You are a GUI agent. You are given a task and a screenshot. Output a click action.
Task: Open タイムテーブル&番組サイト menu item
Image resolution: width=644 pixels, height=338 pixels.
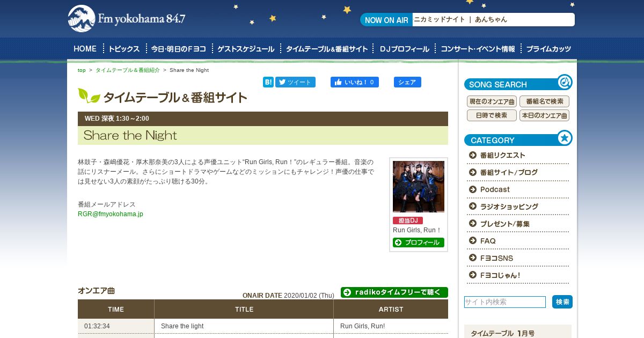pyautogui.click(x=327, y=49)
